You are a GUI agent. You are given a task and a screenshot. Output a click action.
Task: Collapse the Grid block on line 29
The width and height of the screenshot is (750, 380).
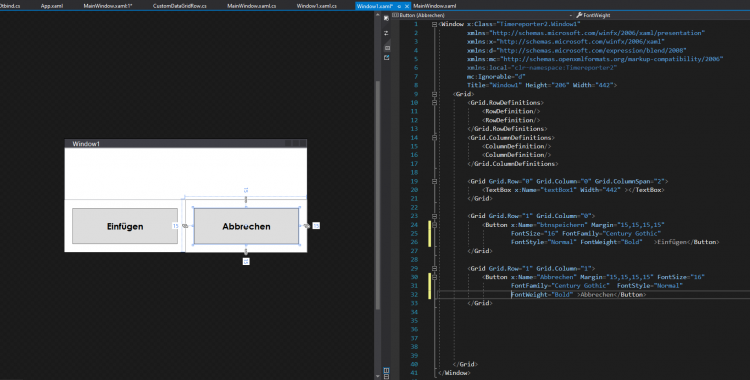(434, 268)
